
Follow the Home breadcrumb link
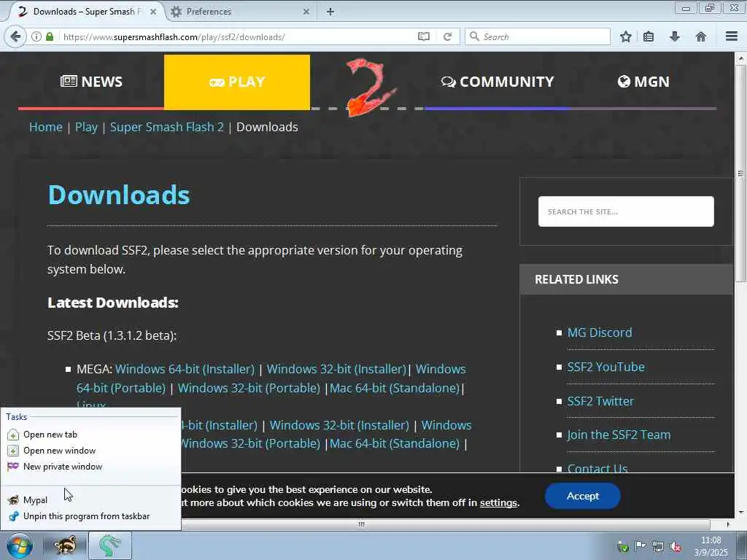[x=46, y=127]
